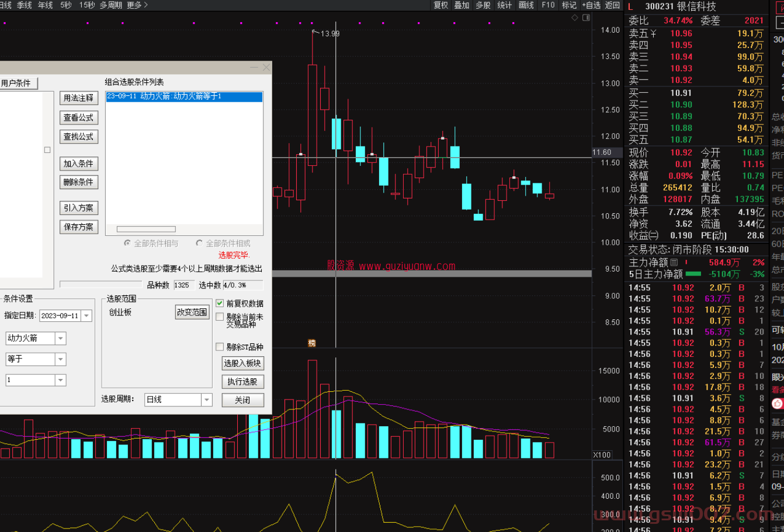784x532 pixels.
Task: Click the ¥ symbol beside 卖五
Action: pyautogui.click(x=654, y=34)
